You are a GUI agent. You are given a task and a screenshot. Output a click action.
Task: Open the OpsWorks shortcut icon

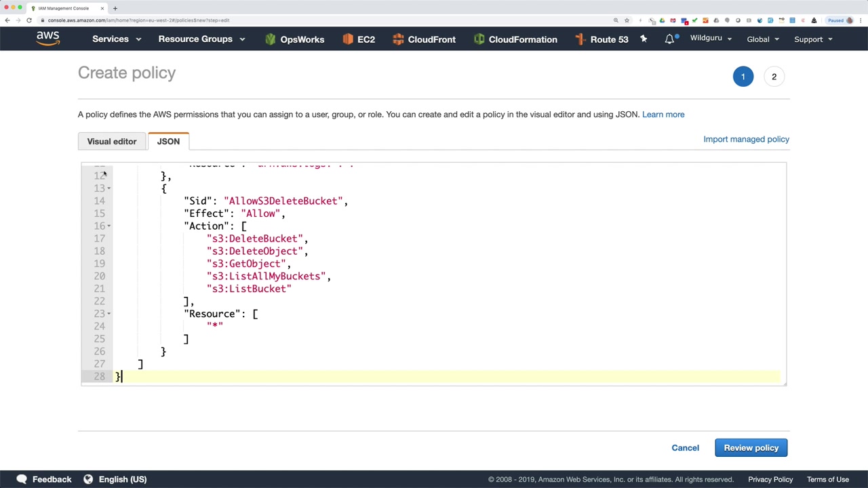[271, 39]
